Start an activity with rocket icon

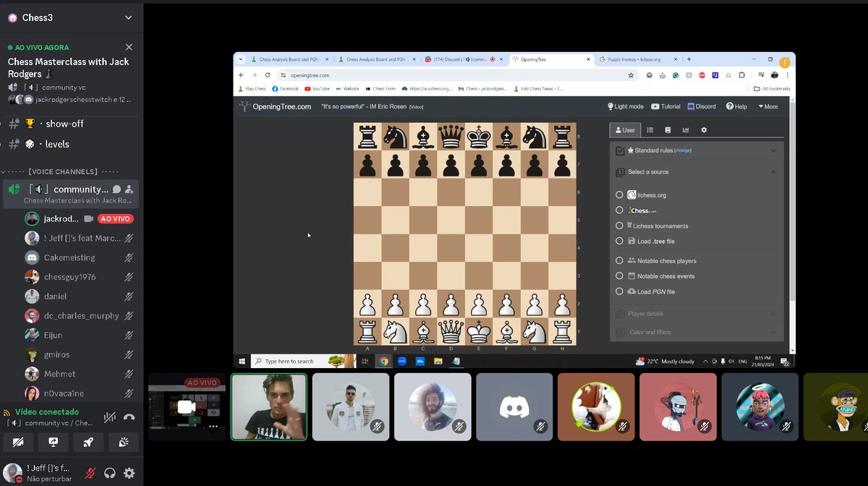[x=88, y=442]
